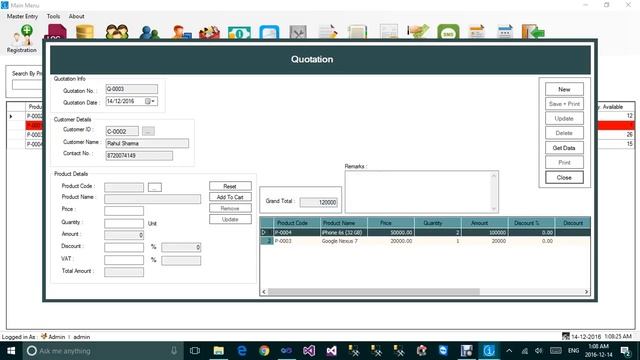
Task: Open the Action Center notification icon
Action: tap(625, 351)
